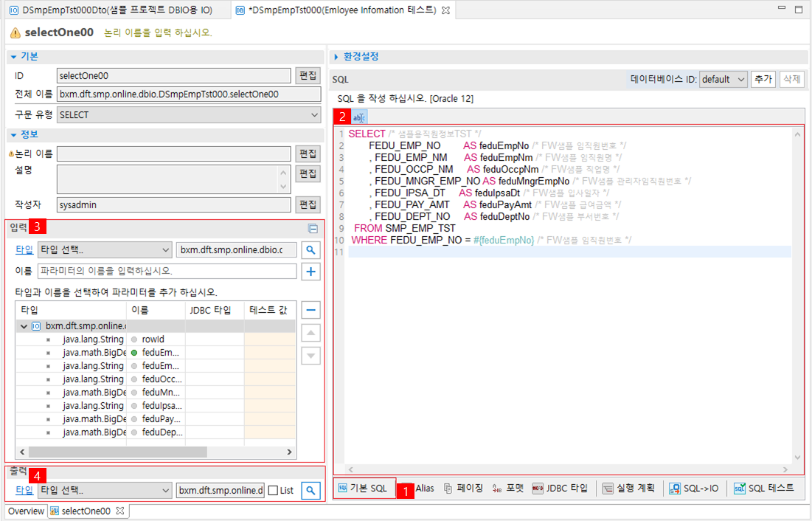Click the plus icon to add a parameter
Image resolution: width=812 pixels, height=521 pixels.
coord(310,271)
